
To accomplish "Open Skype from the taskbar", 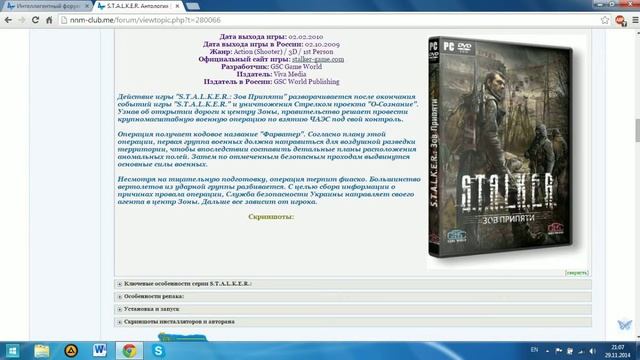I will coord(158,351).
